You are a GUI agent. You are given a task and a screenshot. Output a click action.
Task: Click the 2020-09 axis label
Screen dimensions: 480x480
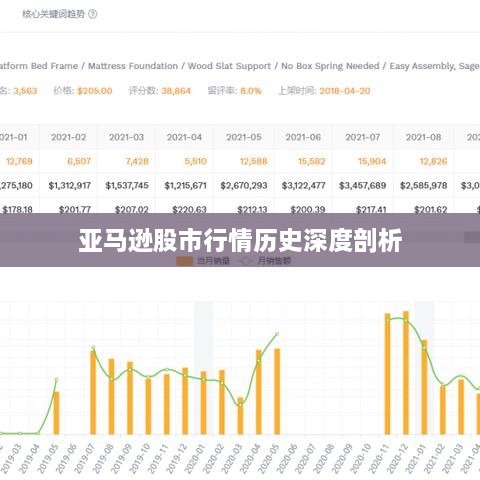(342, 458)
